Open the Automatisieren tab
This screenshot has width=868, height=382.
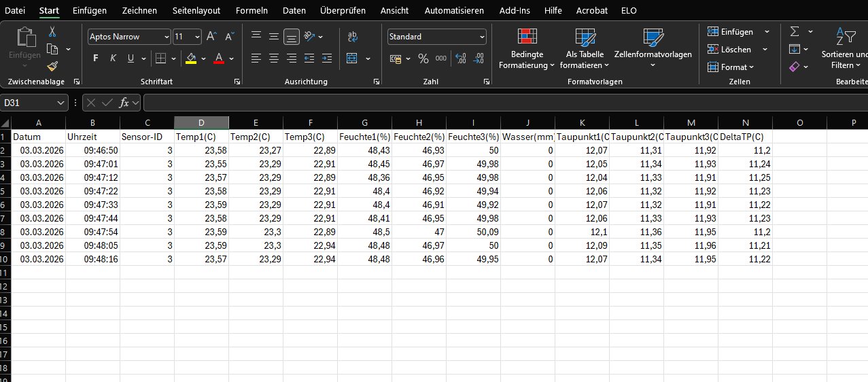point(454,10)
